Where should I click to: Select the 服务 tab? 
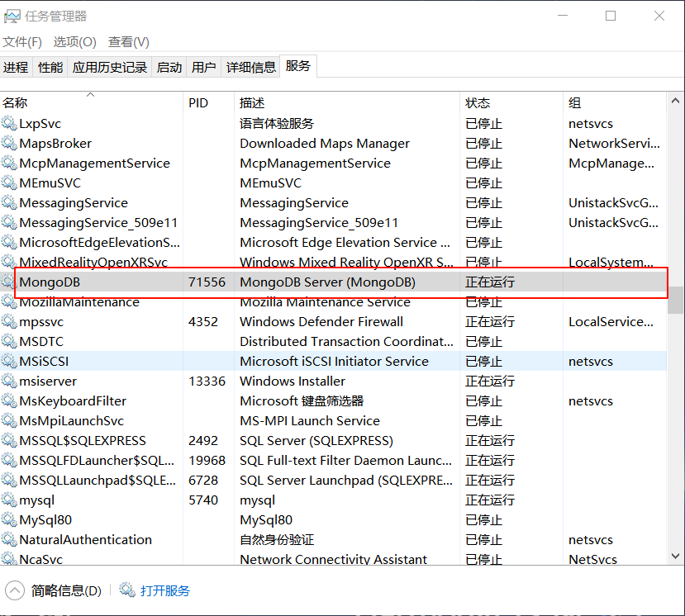298,66
